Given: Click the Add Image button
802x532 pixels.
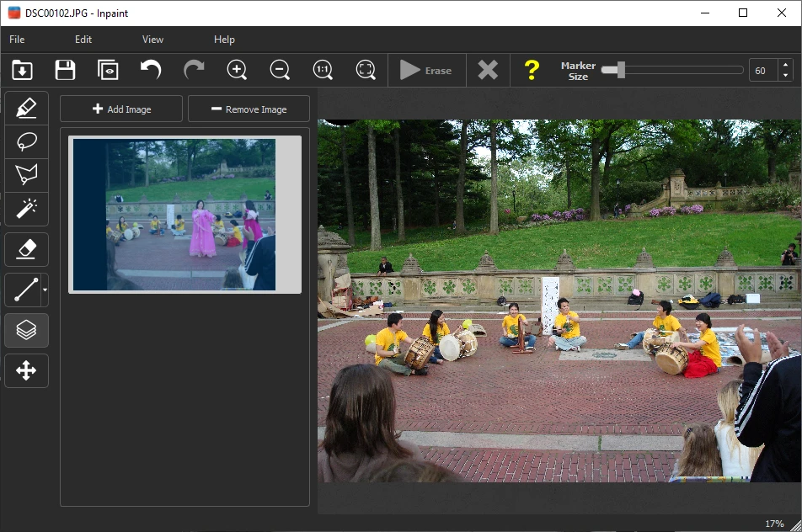Looking at the screenshot, I should click(x=121, y=109).
